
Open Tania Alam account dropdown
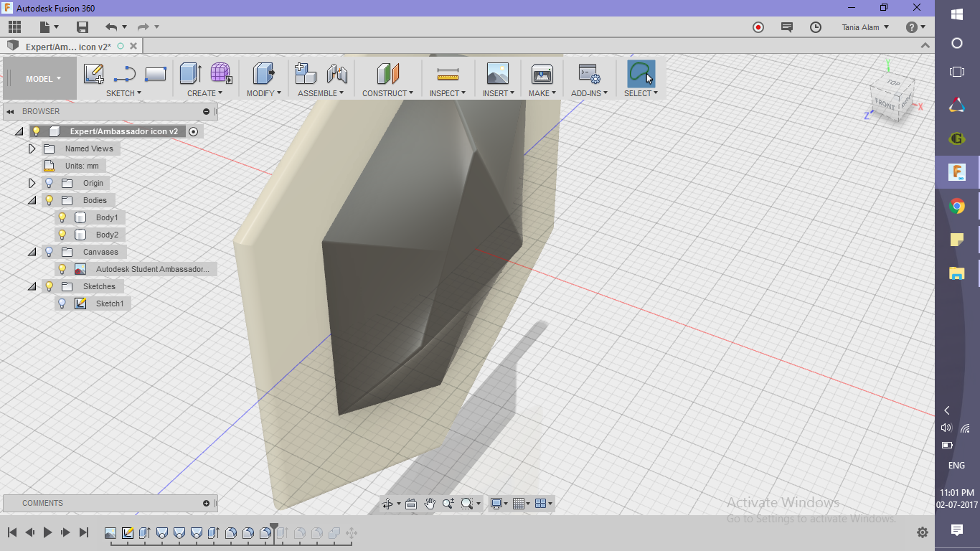click(x=865, y=27)
